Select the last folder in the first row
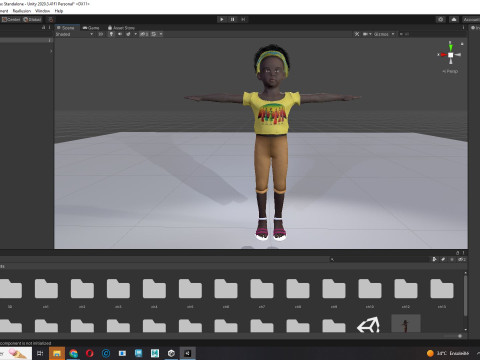This screenshot has width=480, height=360. tap(442, 289)
